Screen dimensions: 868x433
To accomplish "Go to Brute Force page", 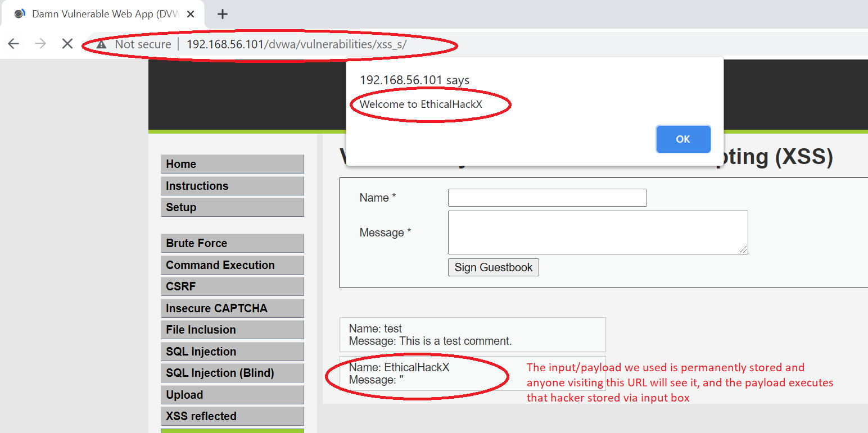I will pyautogui.click(x=232, y=243).
